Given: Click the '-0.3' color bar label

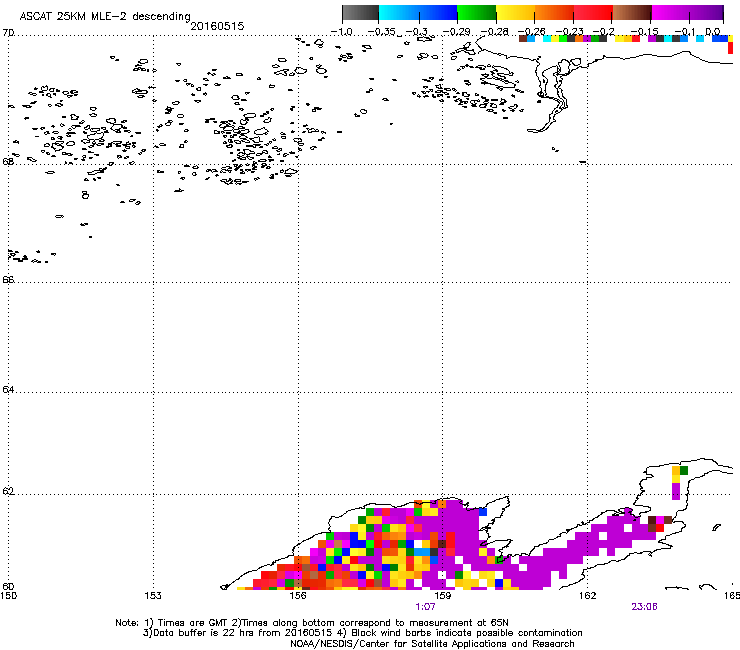Looking at the screenshot, I should [x=417, y=32].
